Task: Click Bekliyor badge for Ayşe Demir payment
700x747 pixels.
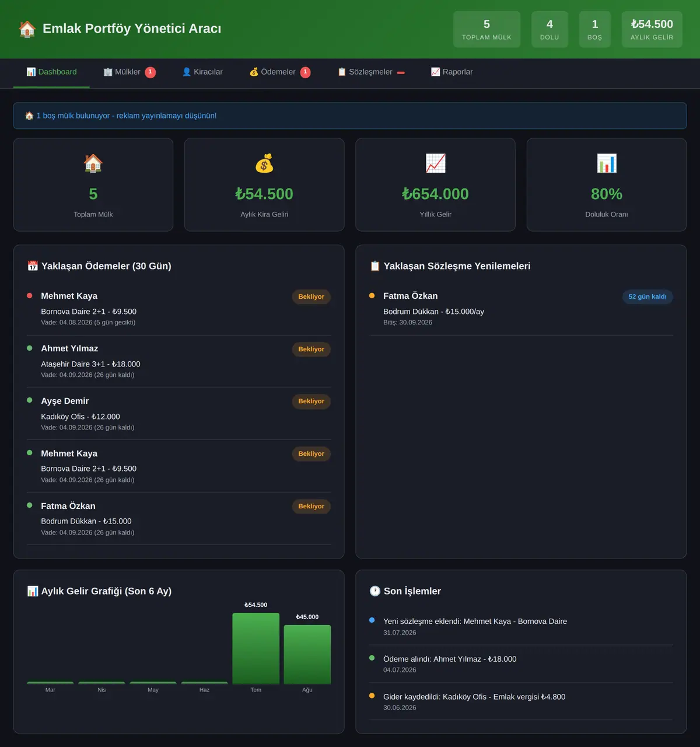Action: coord(311,402)
